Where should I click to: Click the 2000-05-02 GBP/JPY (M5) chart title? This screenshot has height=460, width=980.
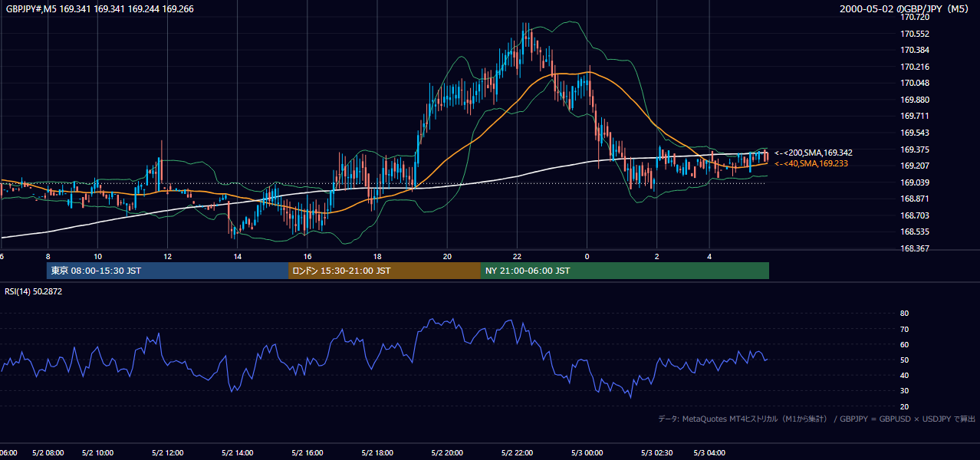pyautogui.click(x=906, y=8)
